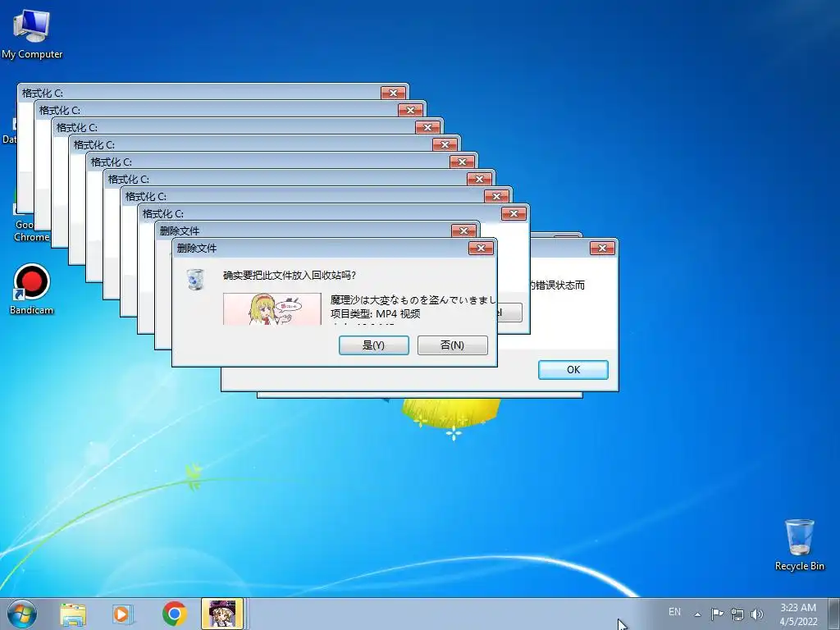The image size is (840, 630).
Task: Confirm deletion with the 是(Y) button
Action: 374,345
